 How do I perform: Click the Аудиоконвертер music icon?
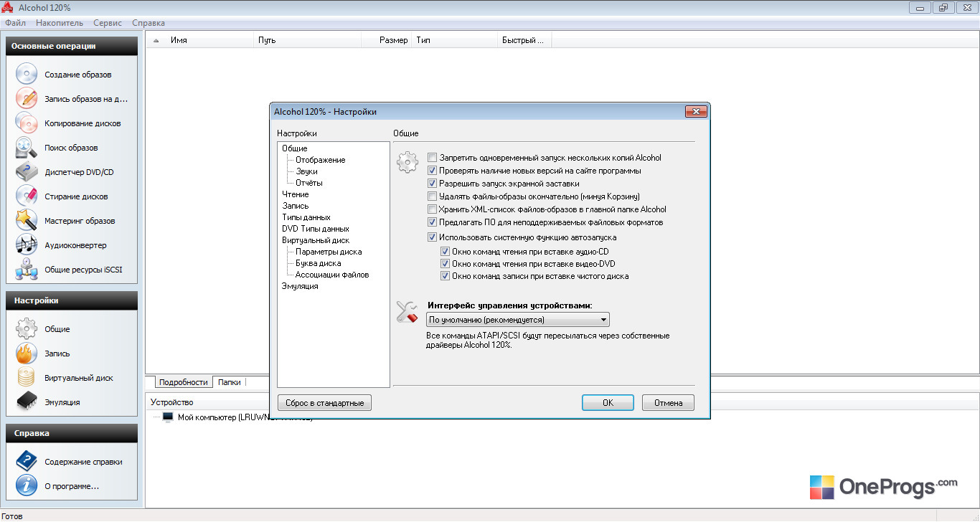tap(27, 245)
